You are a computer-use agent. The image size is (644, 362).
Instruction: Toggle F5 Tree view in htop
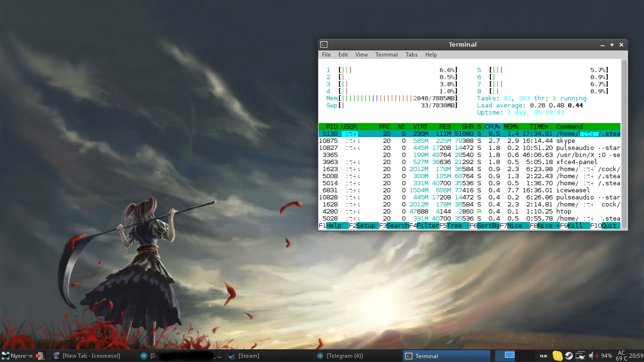(x=454, y=226)
